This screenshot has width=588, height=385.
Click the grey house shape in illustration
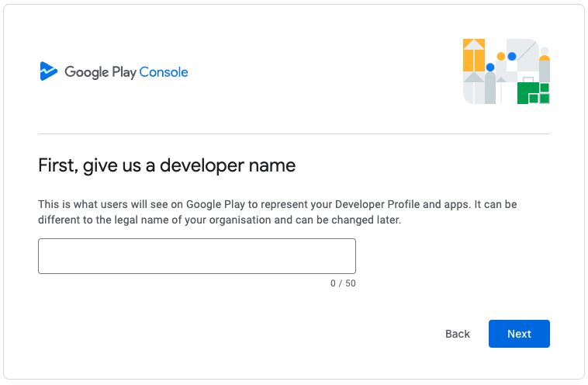[474, 88]
